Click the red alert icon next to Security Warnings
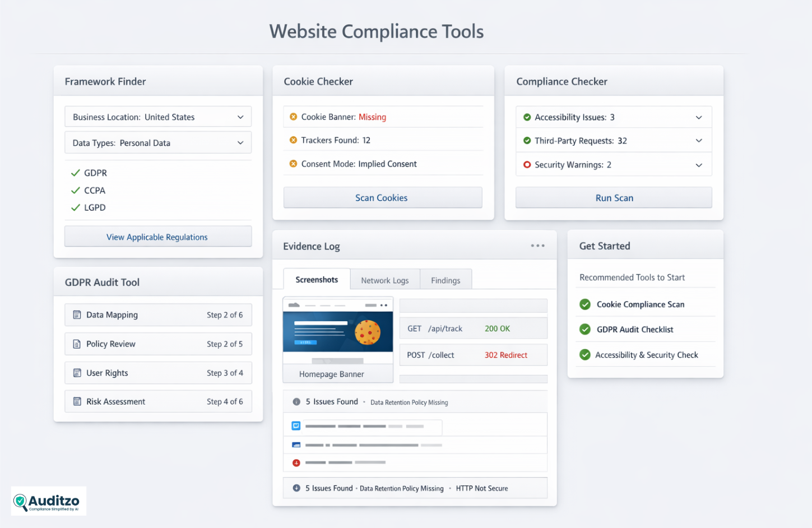This screenshot has height=528, width=812. click(527, 165)
